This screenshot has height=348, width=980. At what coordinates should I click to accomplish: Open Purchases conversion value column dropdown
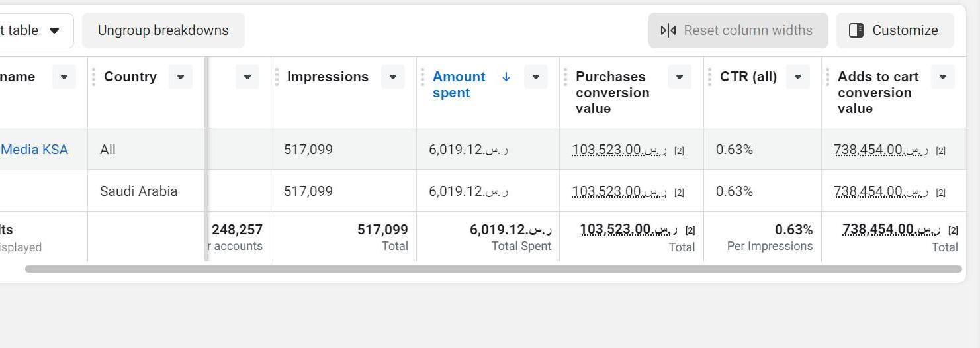click(679, 77)
